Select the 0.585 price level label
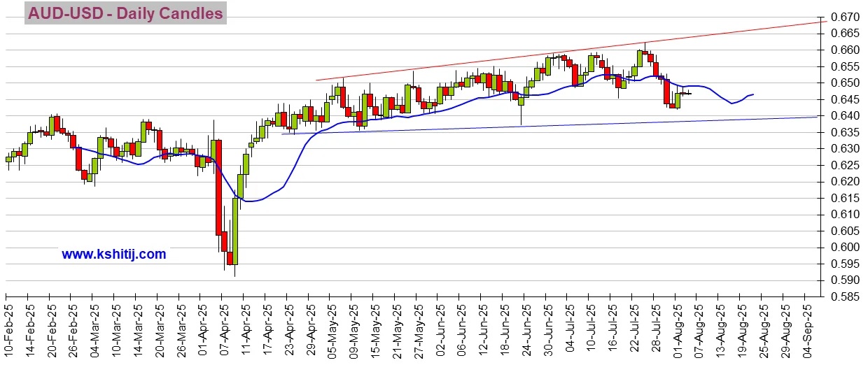 coord(844,296)
